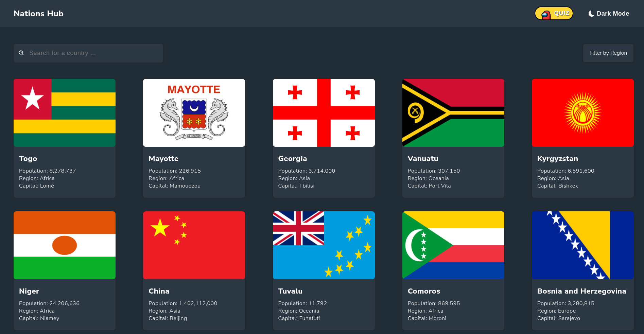Viewport: 644px width, 334px height.
Task: Click the Mayotte coat of arms flag
Action: (x=194, y=112)
